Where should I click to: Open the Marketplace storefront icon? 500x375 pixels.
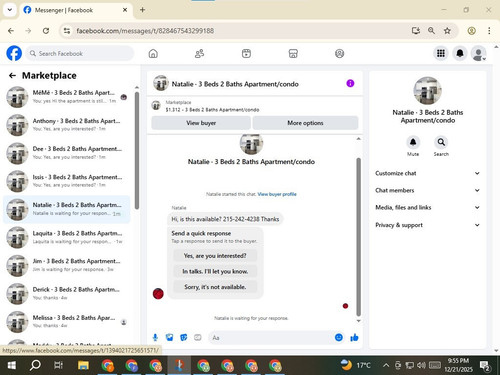[293, 53]
